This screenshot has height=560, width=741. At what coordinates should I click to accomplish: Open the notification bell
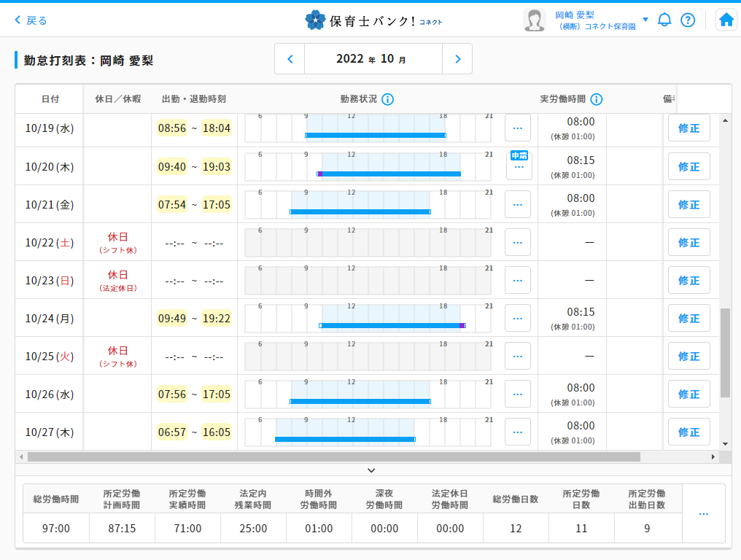coord(664,20)
